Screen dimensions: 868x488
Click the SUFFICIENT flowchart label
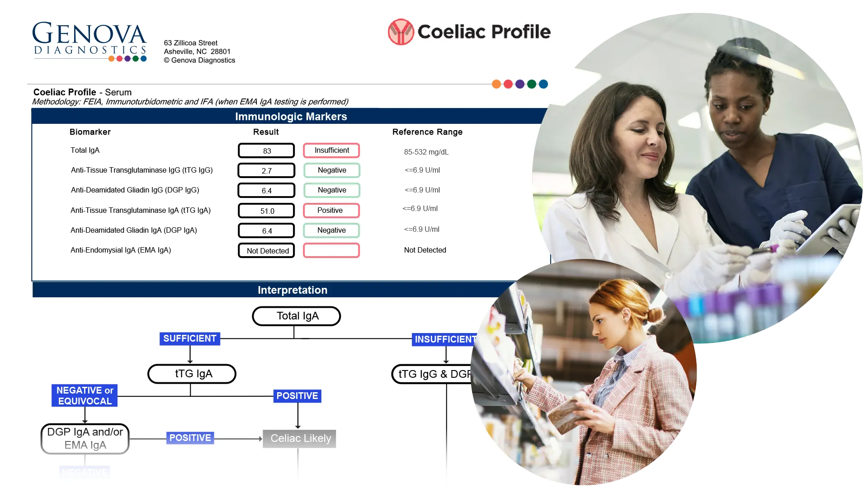point(190,338)
